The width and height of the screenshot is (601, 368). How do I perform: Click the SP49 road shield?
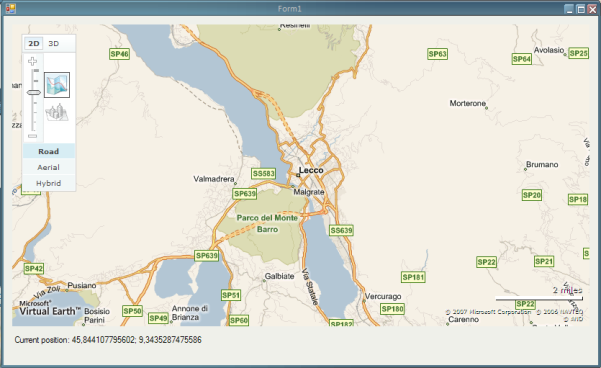[x=159, y=318]
